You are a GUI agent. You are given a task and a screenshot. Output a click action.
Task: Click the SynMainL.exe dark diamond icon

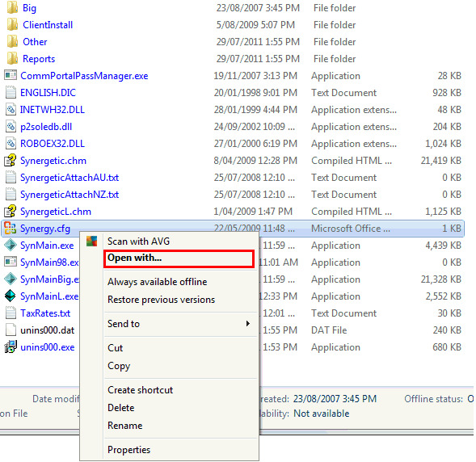point(11,296)
